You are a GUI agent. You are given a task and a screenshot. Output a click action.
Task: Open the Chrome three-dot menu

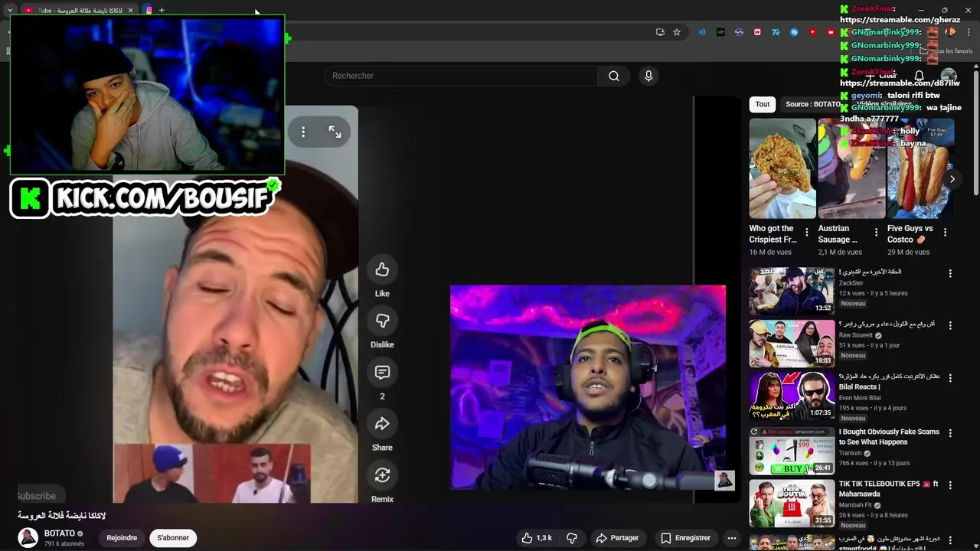point(968,32)
